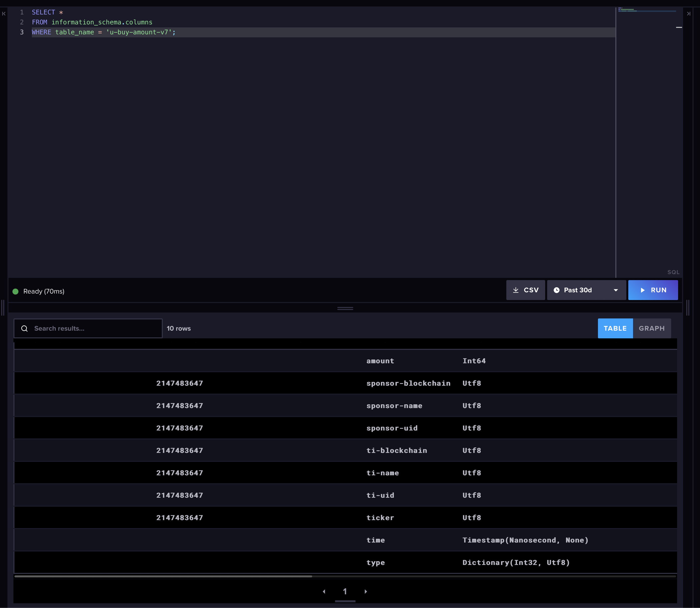Click the divider handle between editor and results
The height and width of the screenshot is (608, 700).
345,308
